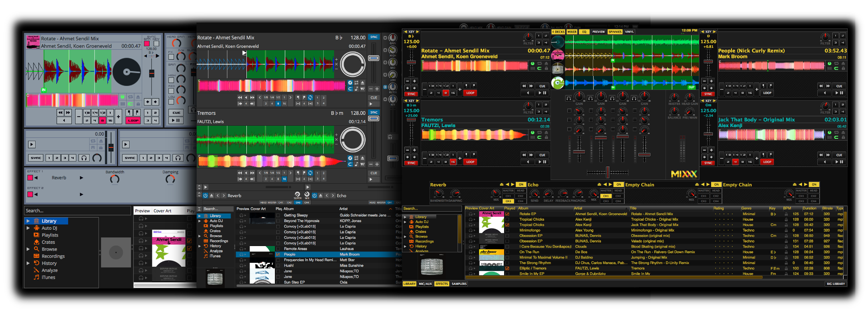868x313 pixels.
Task: Click the spinning vinyl on left skin deck
Action: click(x=126, y=71)
